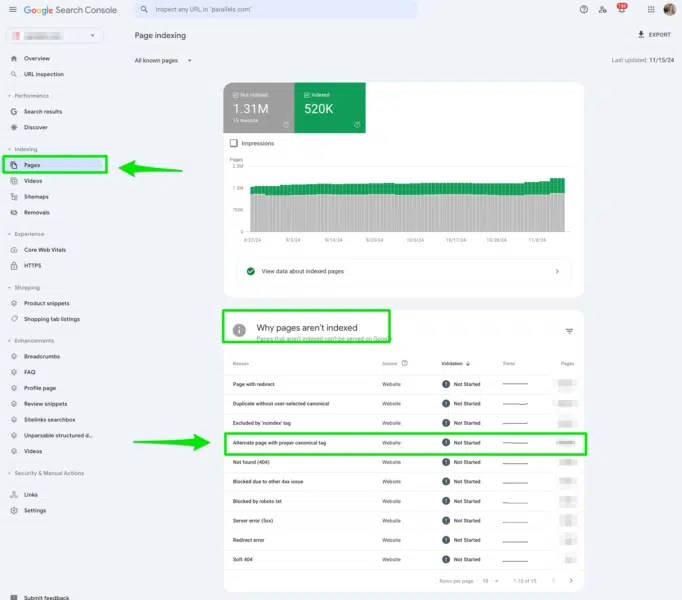Open the Google apps grid icon
Image resolution: width=682 pixels, height=600 pixels.
[651, 10]
